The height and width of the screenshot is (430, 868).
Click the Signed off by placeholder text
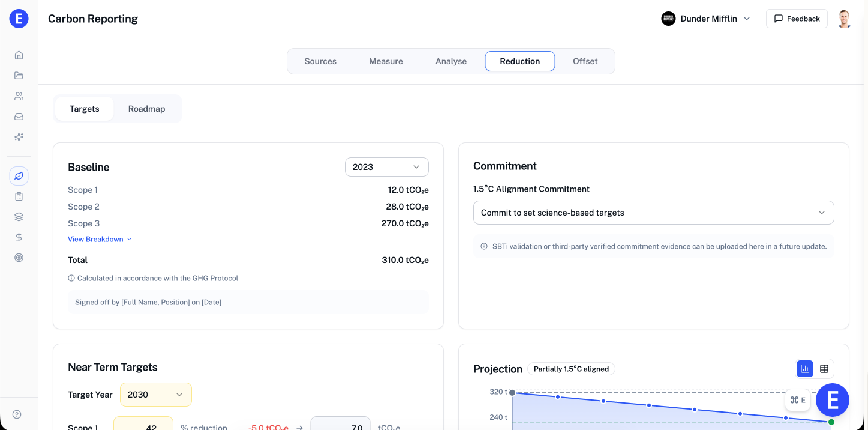point(148,302)
